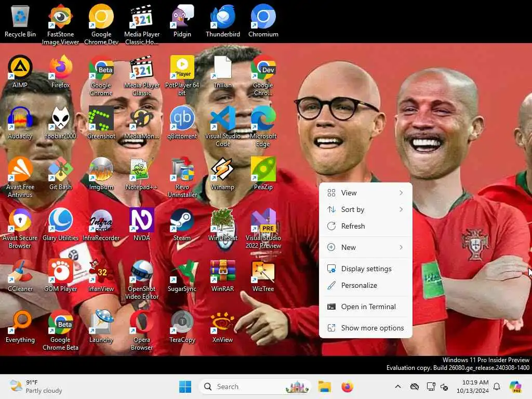The image size is (532, 399).
Task: Select Revo Uninstaller desktop icon
Action: click(182, 177)
